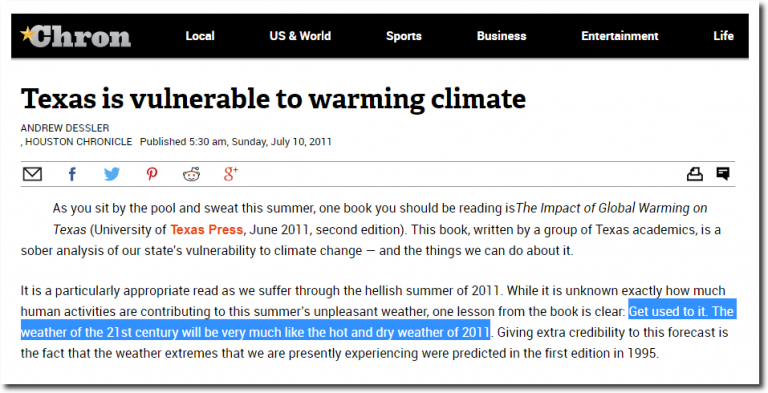The width and height of the screenshot is (768, 393).
Task: Click the article headline about Texas climate
Action: [x=273, y=98]
